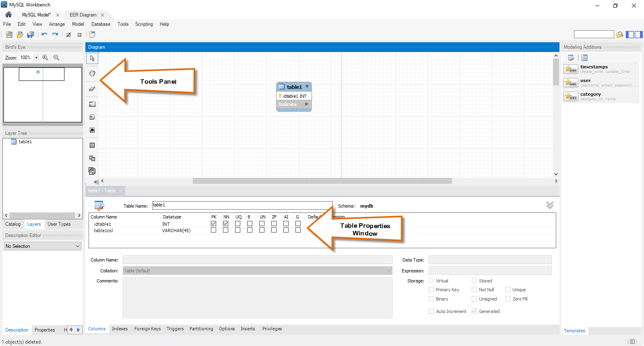Uncheck the PK checkbox for idtable1
Screen dimensions: 644x346
pos(213,224)
